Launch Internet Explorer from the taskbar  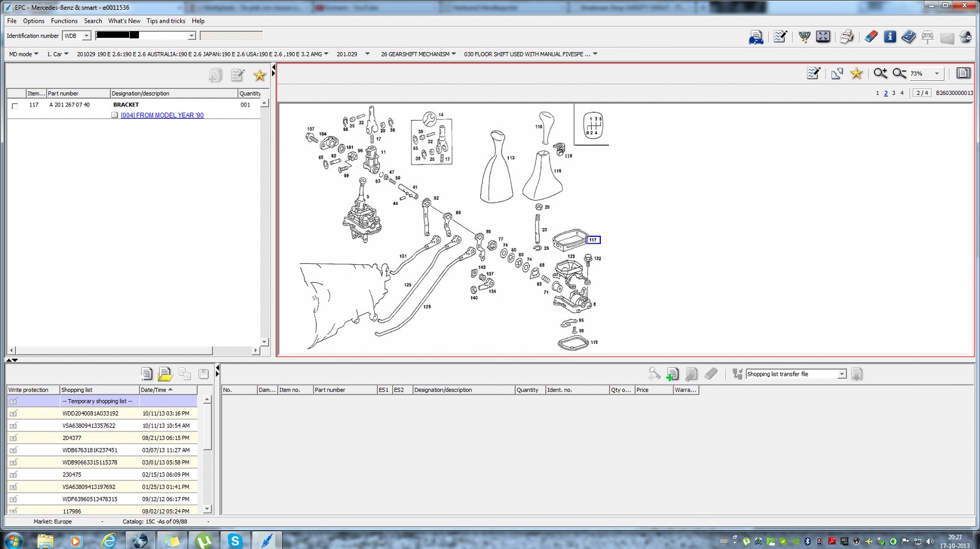(109, 540)
